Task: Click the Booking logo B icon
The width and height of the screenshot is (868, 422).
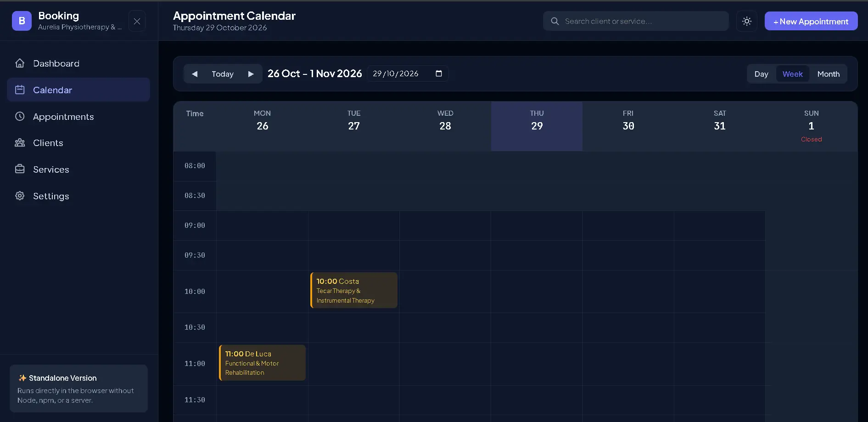Action: tap(22, 21)
